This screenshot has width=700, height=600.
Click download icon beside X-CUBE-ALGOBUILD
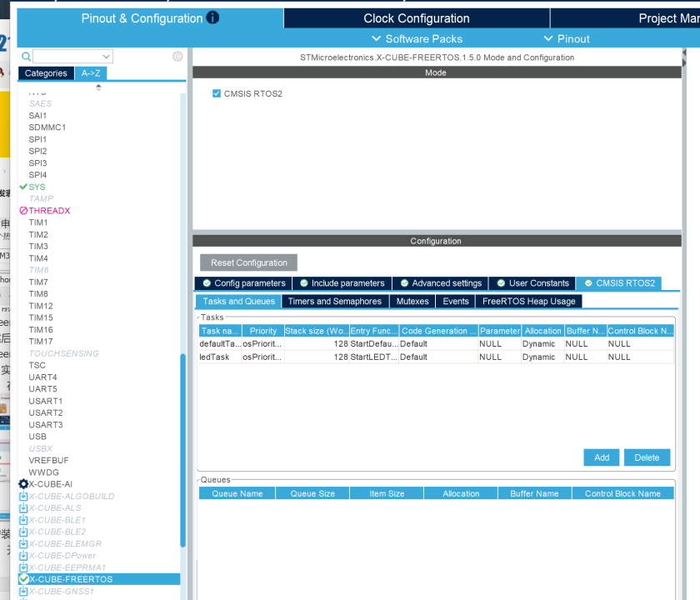(23, 496)
